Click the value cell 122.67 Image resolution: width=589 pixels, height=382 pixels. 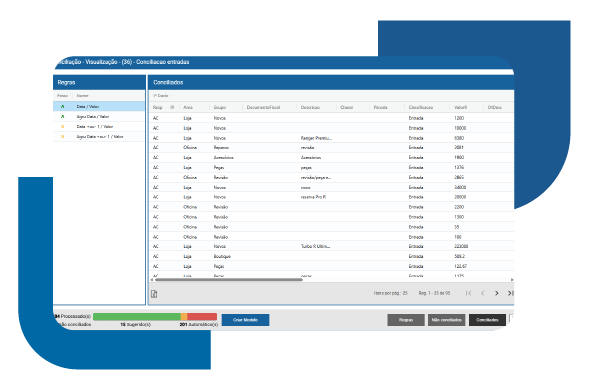tap(461, 266)
